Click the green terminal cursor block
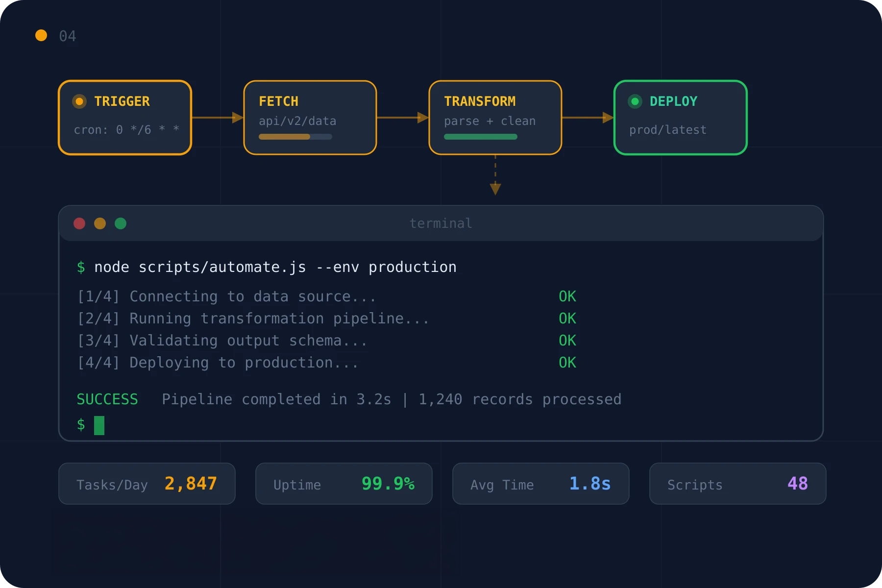This screenshot has height=588, width=882. coord(99,425)
